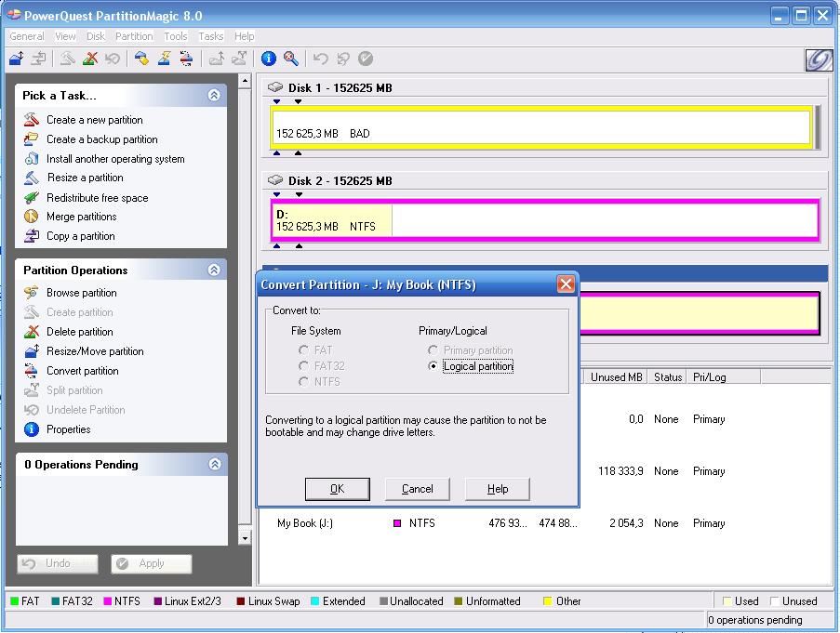The image size is (840, 633).
Task: Select the D: NTFS partition on Disk 2
Action: [x=545, y=220]
